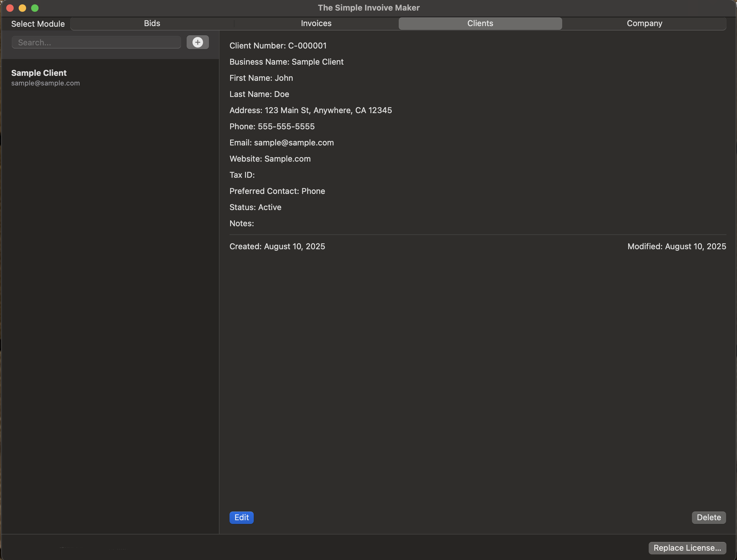737x560 pixels.
Task: Select the Clients tab
Action: [480, 23]
